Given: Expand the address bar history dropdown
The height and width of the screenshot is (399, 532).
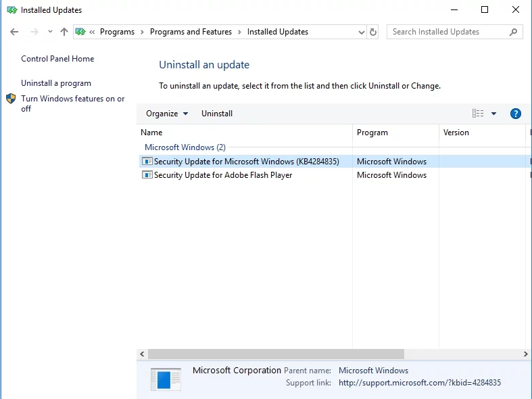Looking at the screenshot, I should (361, 32).
